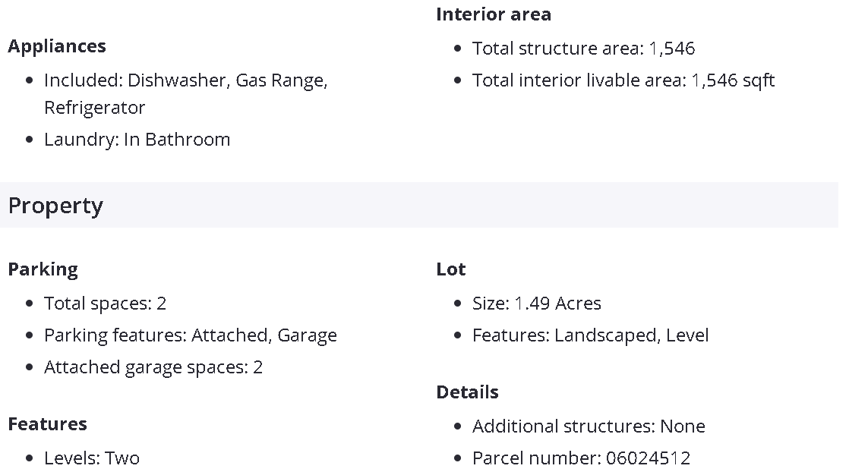
Task: Click the Parking features: Attached, Garage line
Action: click(190, 335)
